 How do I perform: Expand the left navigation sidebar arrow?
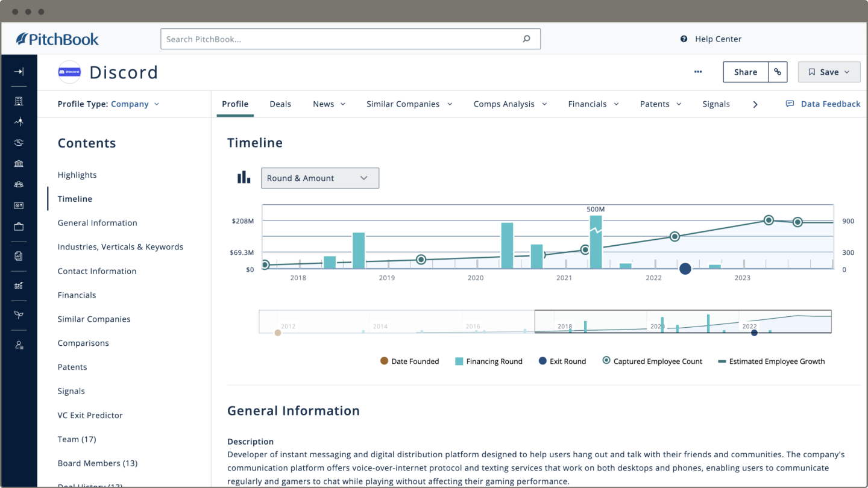click(19, 72)
